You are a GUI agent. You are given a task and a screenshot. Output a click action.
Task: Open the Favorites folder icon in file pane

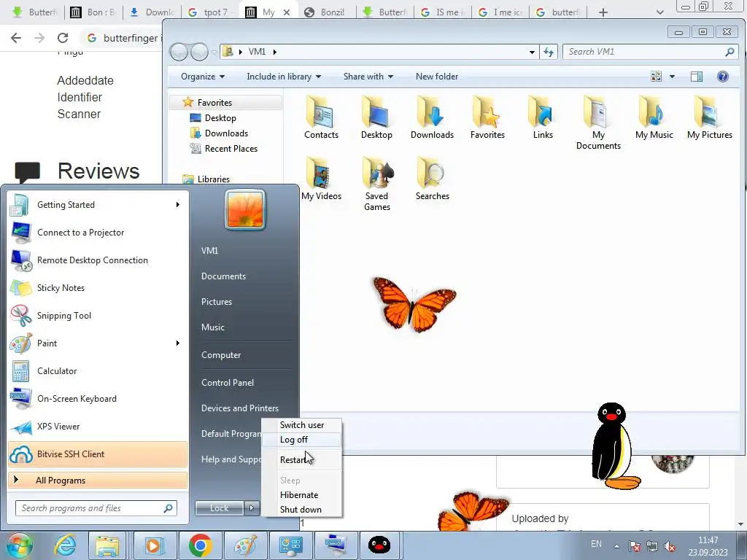pyautogui.click(x=487, y=117)
